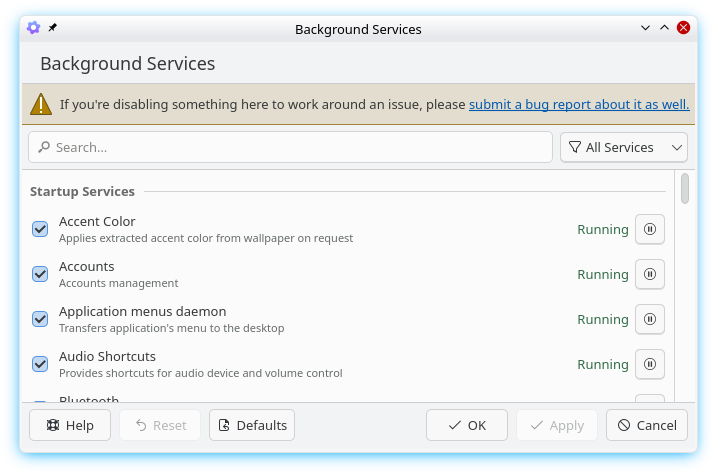Uncheck the Accent Color checkbox
This screenshot has width=717, height=476.
click(x=40, y=229)
